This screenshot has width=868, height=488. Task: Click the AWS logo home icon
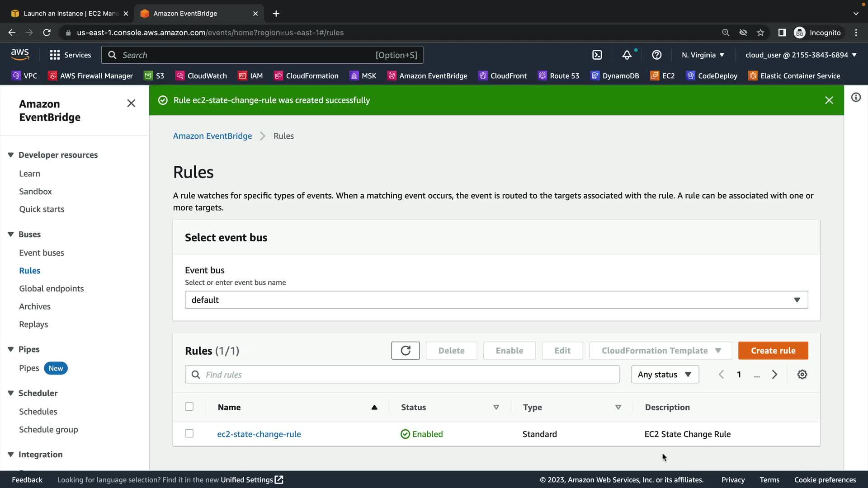tap(20, 54)
